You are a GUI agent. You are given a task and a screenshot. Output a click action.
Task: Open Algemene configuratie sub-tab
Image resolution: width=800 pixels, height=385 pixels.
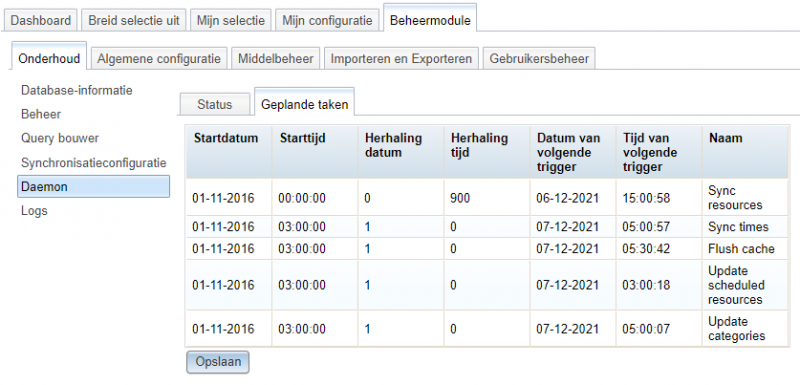tap(159, 59)
